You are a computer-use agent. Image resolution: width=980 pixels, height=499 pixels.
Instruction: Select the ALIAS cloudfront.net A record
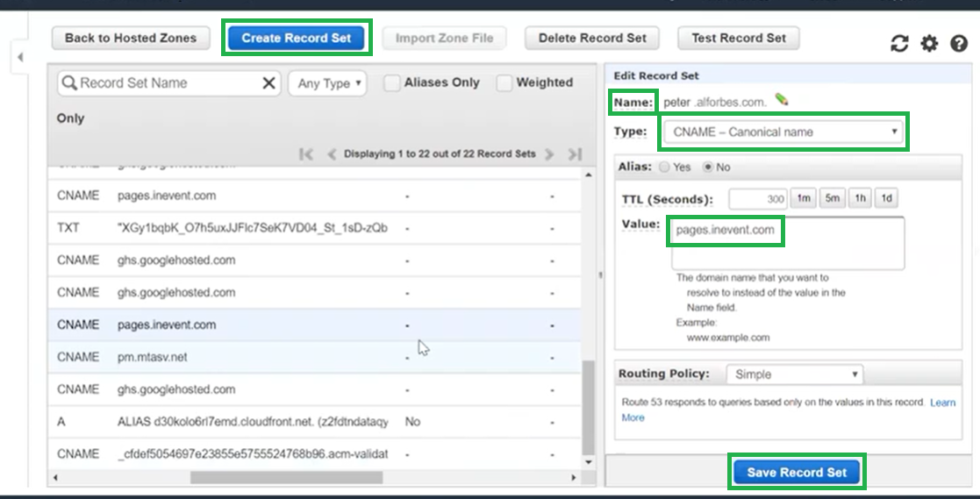point(314,422)
